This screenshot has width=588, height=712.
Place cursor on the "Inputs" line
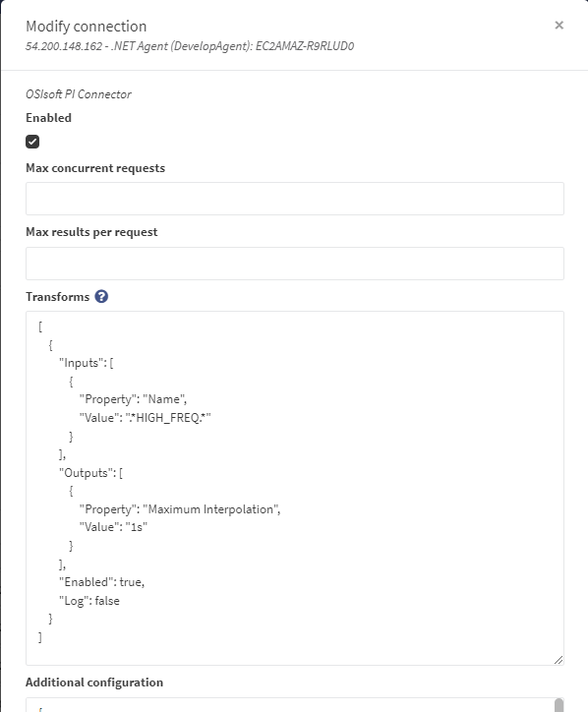[x=87, y=363]
